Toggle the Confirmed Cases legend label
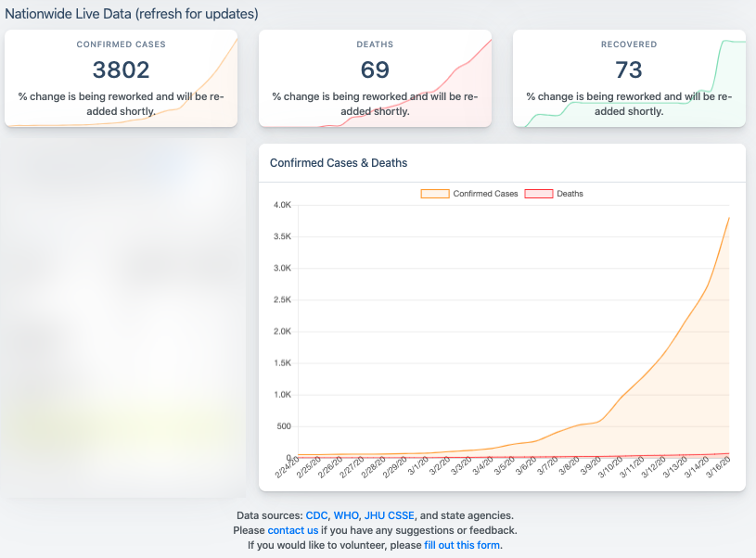Image resolution: width=756 pixels, height=558 pixels. 485,194
